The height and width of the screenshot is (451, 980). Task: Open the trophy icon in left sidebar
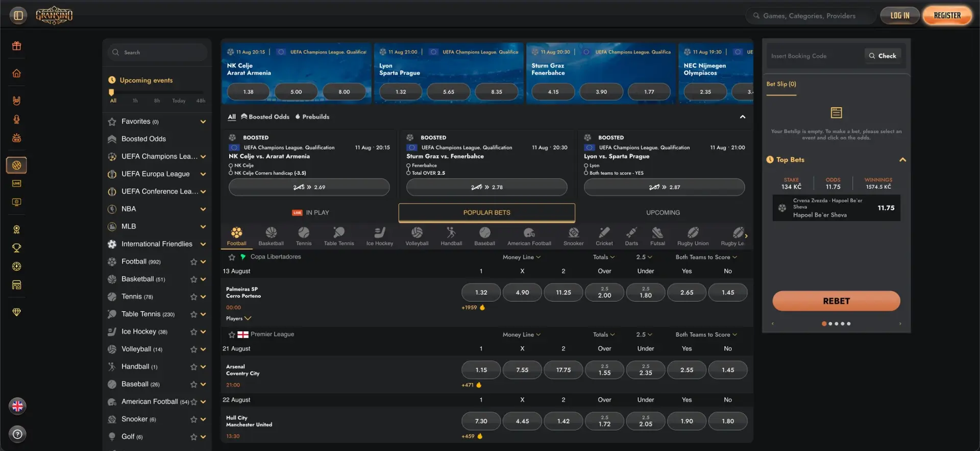tap(17, 248)
